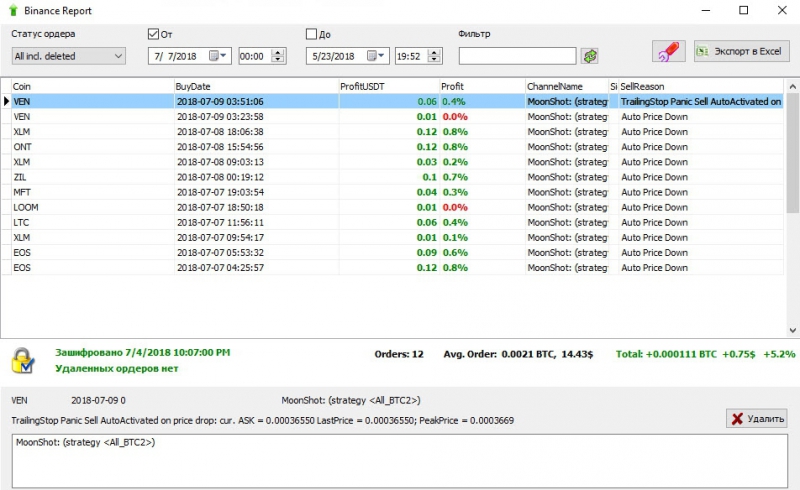The image size is (800, 490).
Task: Click the 'Avg. Order: 0.0021 BTC' text
Action: coord(499,354)
